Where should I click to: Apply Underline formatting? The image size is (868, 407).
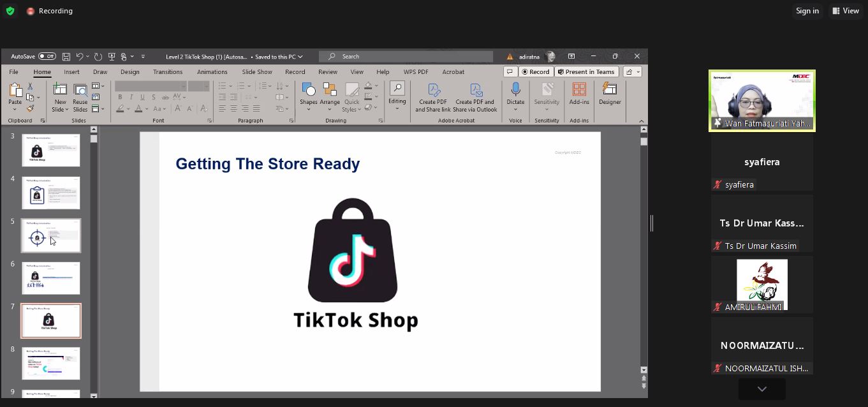tap(142, 97)
